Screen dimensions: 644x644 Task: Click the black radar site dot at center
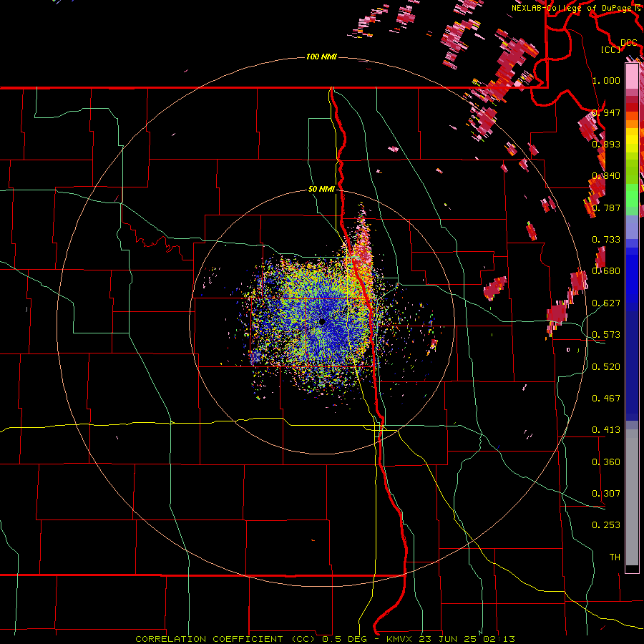point(322,322)
